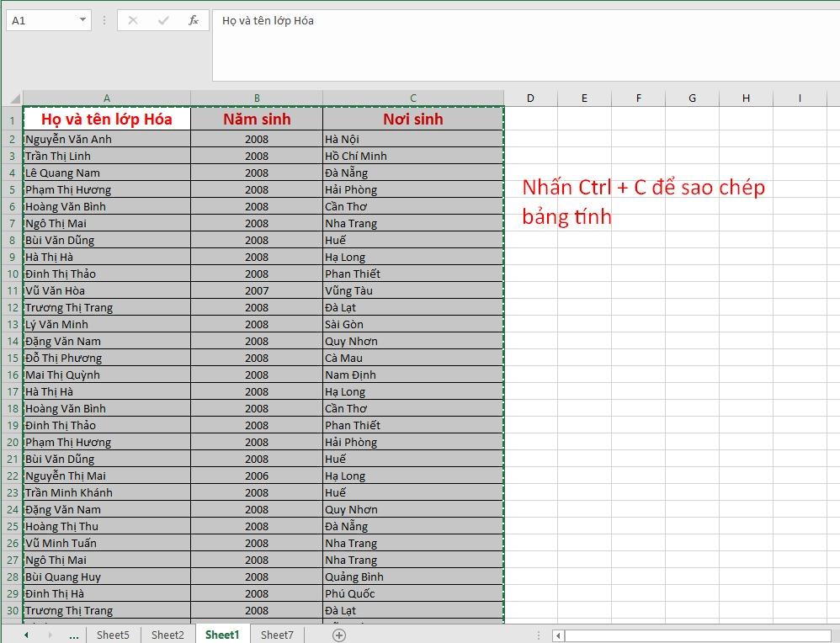Select row 11 header
This screenshot has width=840, height=643.
pyautogui.click(x=12, y=290)
